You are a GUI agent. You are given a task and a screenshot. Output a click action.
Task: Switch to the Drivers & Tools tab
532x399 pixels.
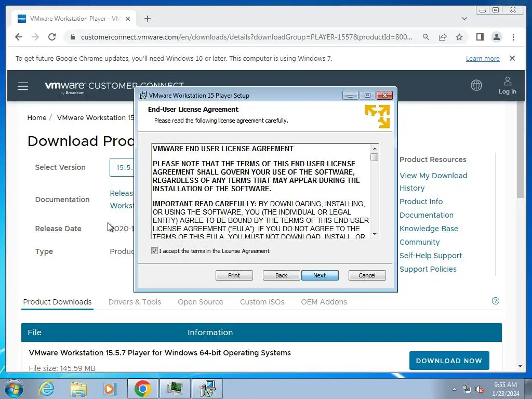[x=135, y=302]
